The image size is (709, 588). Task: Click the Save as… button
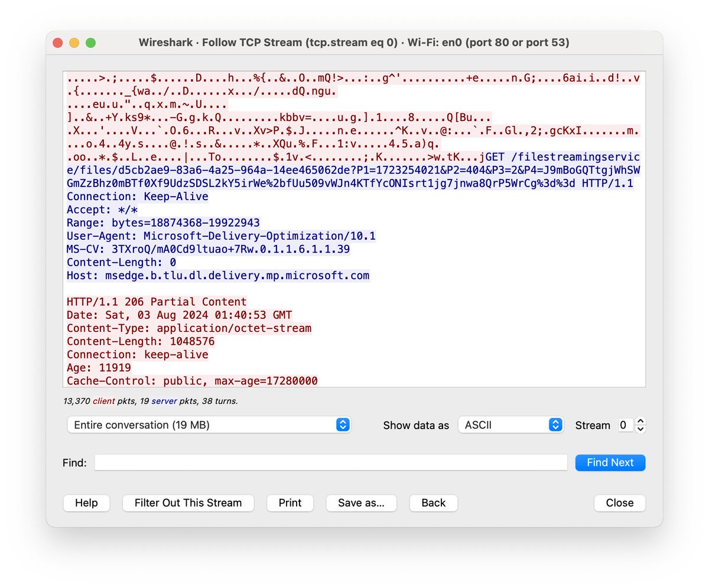pos(361,503)
